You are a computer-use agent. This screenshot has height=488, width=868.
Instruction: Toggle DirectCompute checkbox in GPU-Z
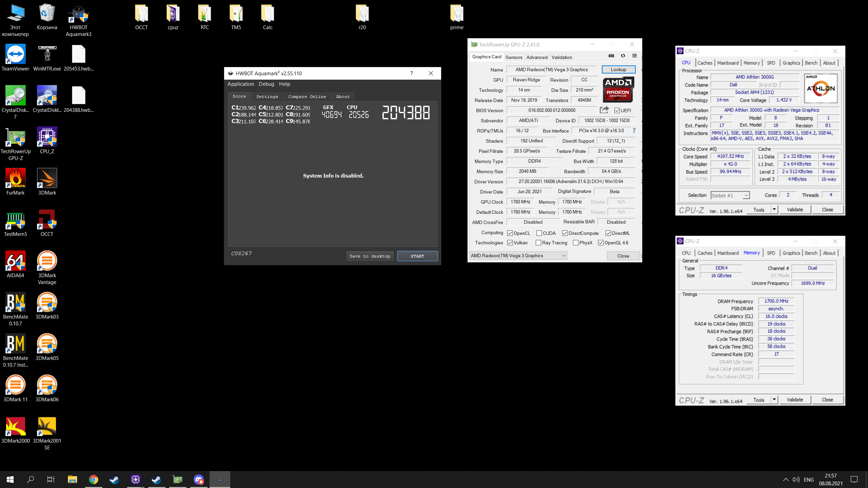tap(565, 233)
